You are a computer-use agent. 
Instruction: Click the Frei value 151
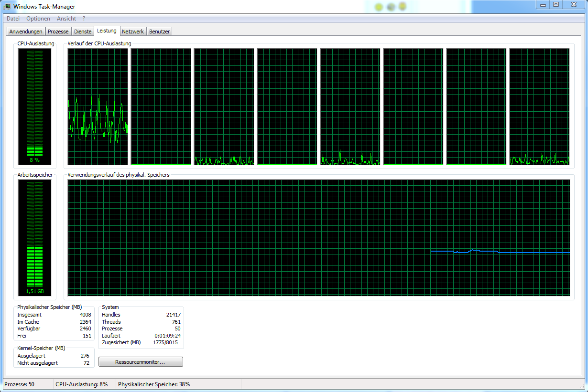tap(87, 336)
